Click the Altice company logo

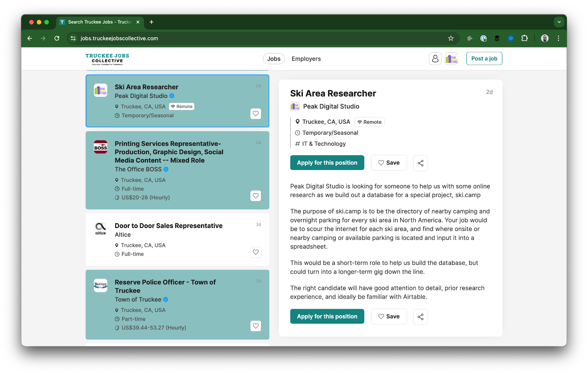click(x=100, y=228)
